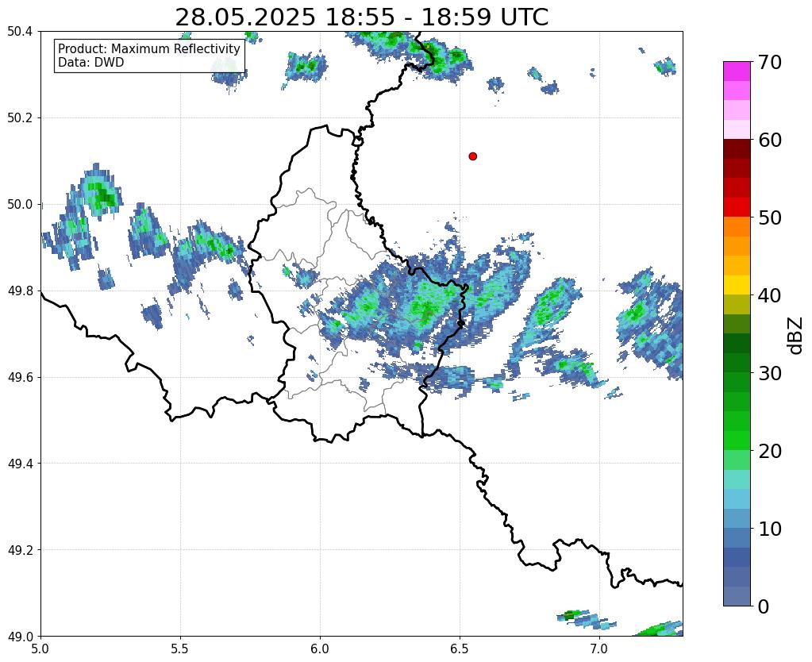Click the title timestamp 28.05.2025 18:55 - 18:59 UTC
Viewport: 812px width, 662px height.
click(x=361, y=17)
